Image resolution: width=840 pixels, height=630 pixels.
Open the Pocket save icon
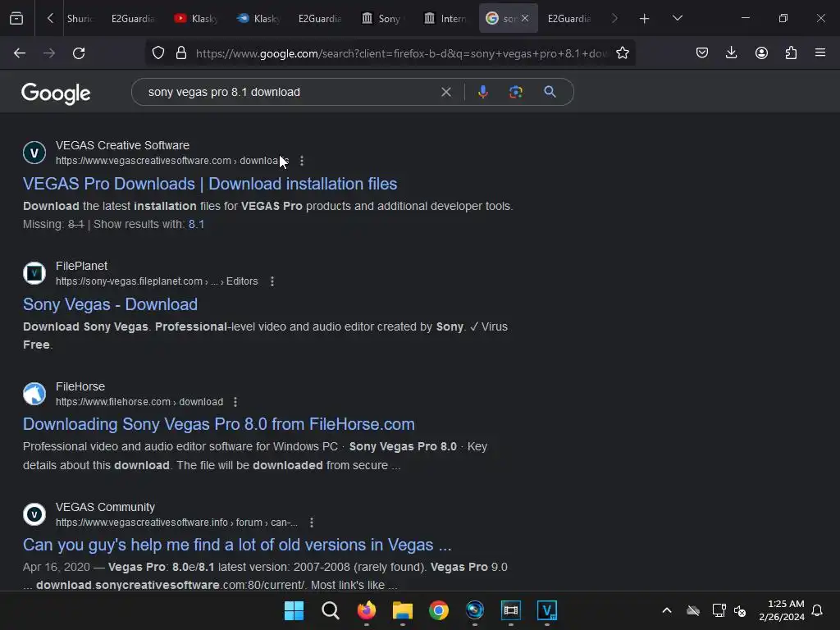tap(702, 53)
